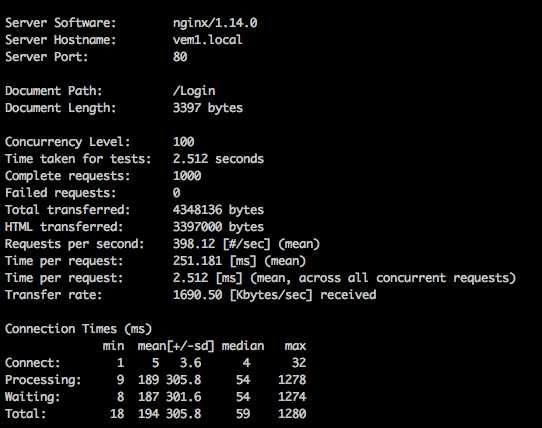Click the Total row max value 1280
The image size is (542, 428).
(292, 413)
